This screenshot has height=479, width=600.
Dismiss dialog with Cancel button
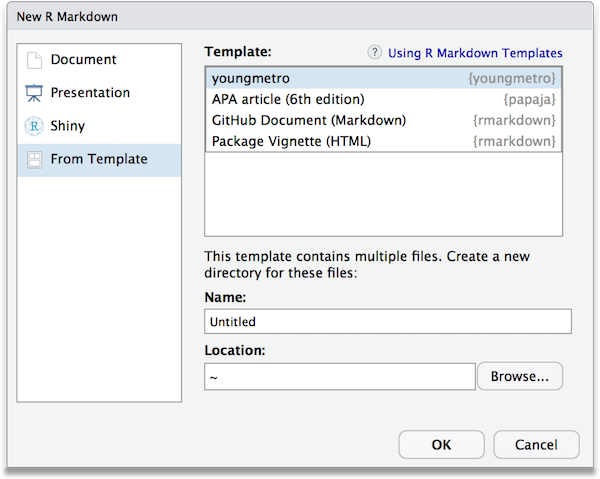pos(536,444)
